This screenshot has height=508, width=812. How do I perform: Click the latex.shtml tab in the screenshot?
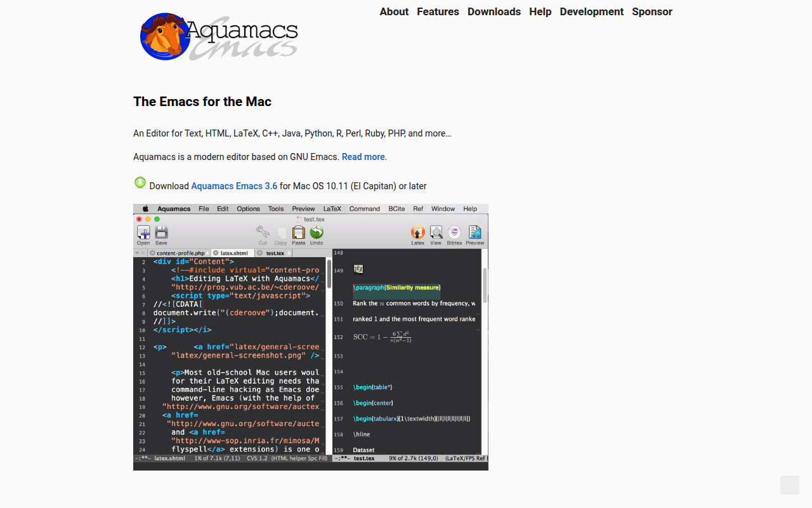click(234, 253)
